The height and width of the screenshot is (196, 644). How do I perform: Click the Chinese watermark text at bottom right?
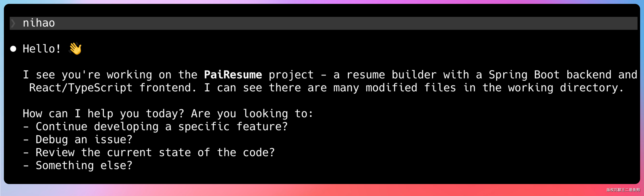coord(623,190)
